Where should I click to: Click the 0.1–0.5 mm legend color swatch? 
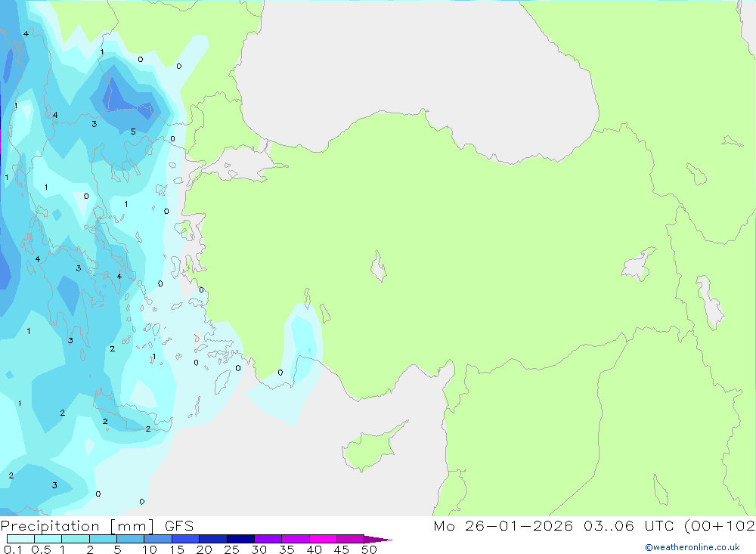tap(20, 539)
